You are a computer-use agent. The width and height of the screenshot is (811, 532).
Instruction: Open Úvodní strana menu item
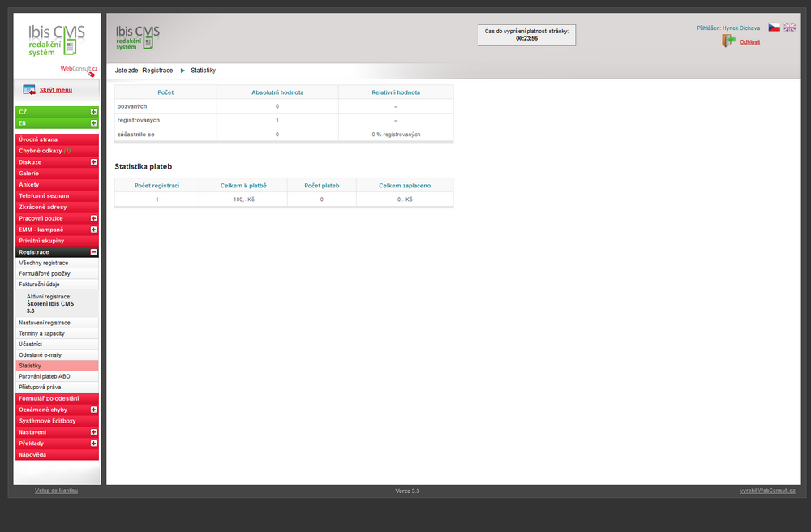57,139
